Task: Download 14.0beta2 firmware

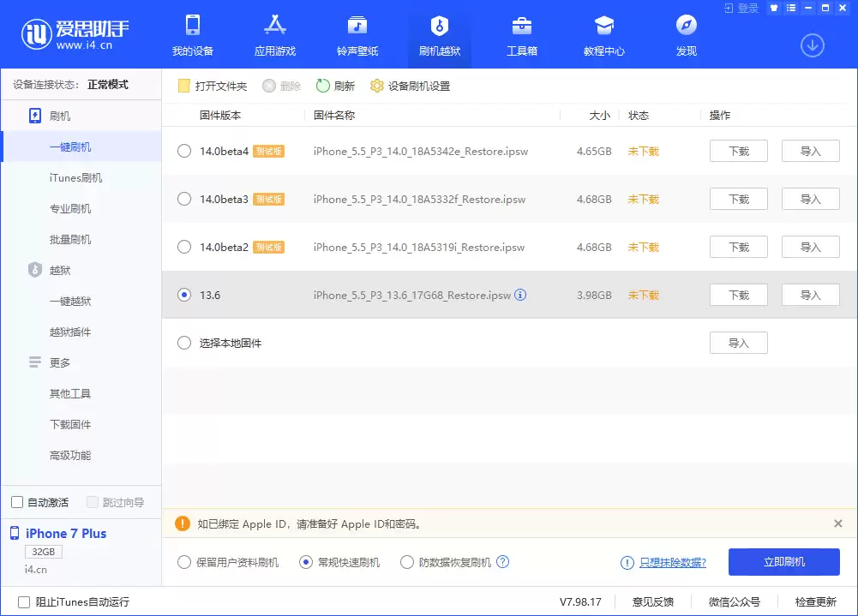Action: 738,247
